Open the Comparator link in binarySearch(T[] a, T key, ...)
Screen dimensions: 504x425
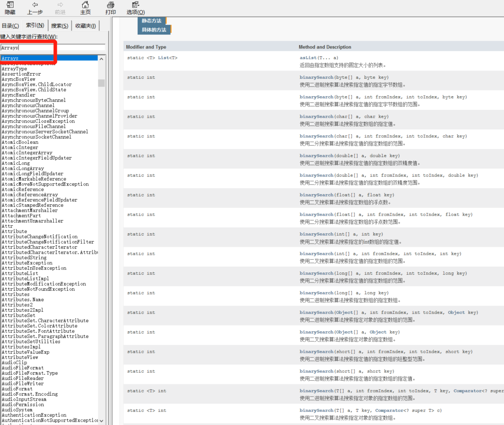coord(389,410)
